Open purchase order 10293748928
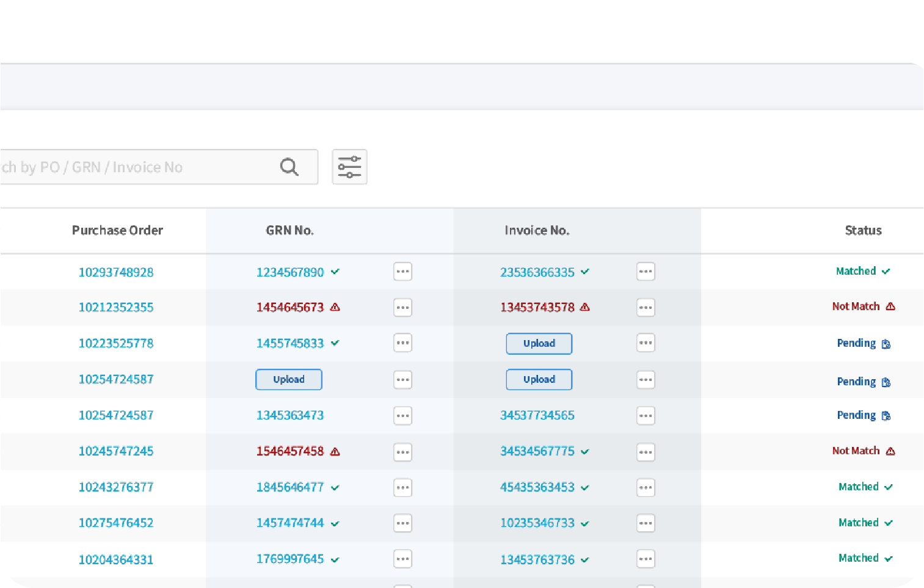This screenshot has width=924, height=588. [x=116, y=272]
